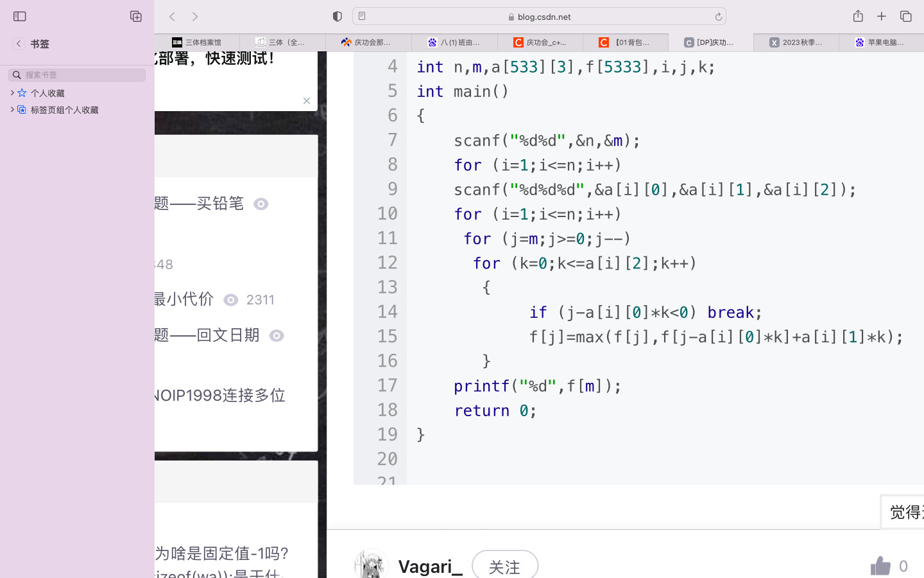
Task: Close the ad banner with X
Action: pyautogui.click(x=307, y=101)
